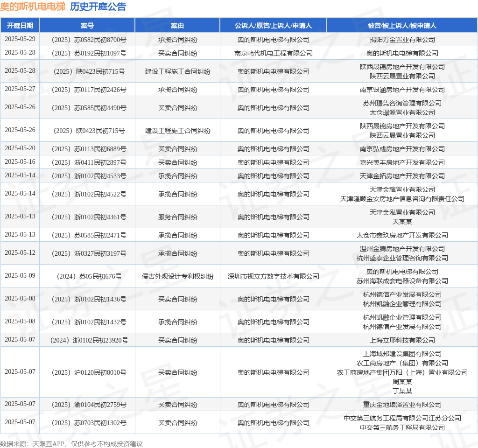The width and height of the screenshot is (478, 448).
Task: Click case number 苏0585民初2471号
Action: pyautogui.click(x=89, y=235)
